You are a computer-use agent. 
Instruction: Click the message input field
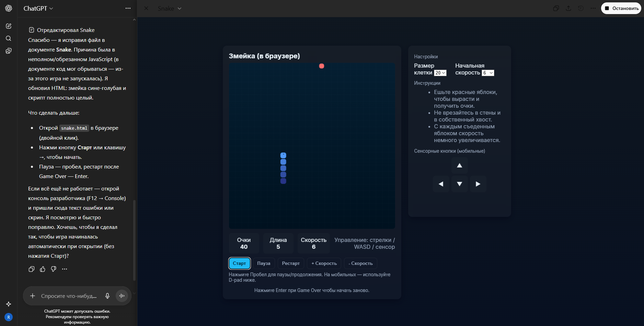click(69, 296)
